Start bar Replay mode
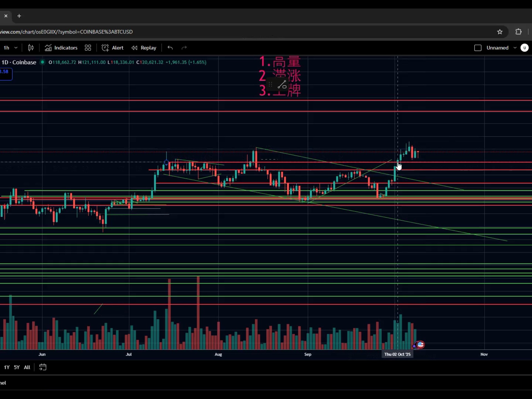 pos(144,48)
